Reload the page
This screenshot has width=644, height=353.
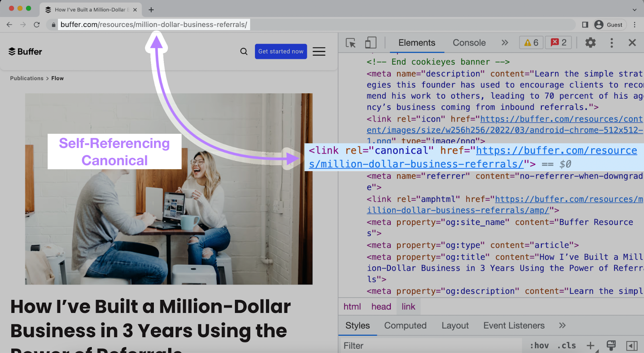click(x=37, y=25)
